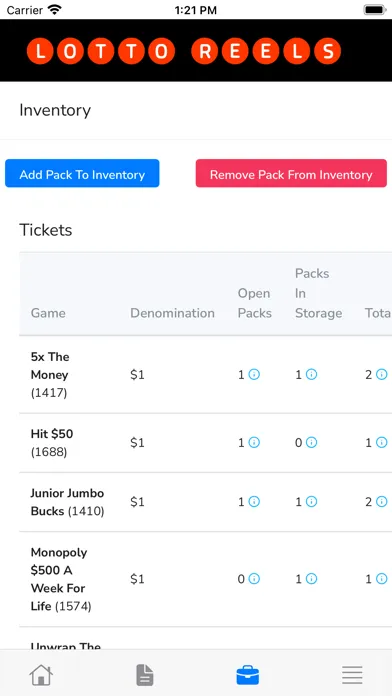This screenshot has width=392, height=696.
Task: Tap info icon for 5x The Money packs in storage
Action: click(x=312, y=375)
